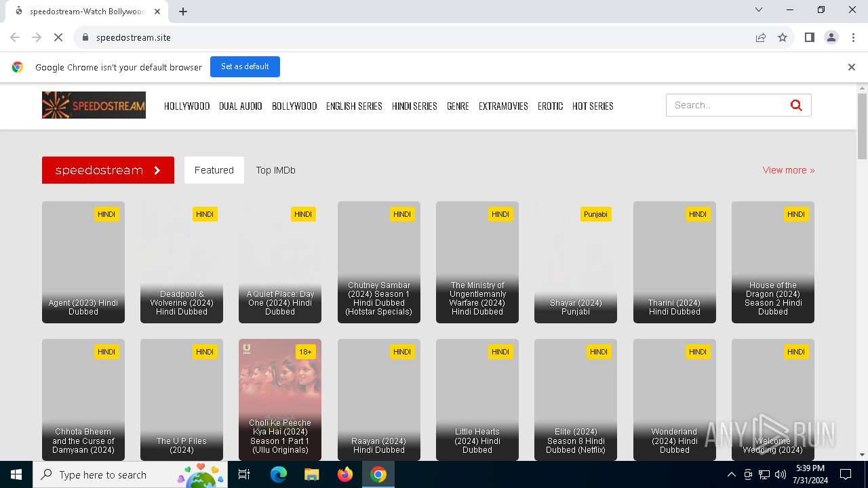
Task: Open Chhota Bheem Curse of Damyaan card
Action: 83,400
